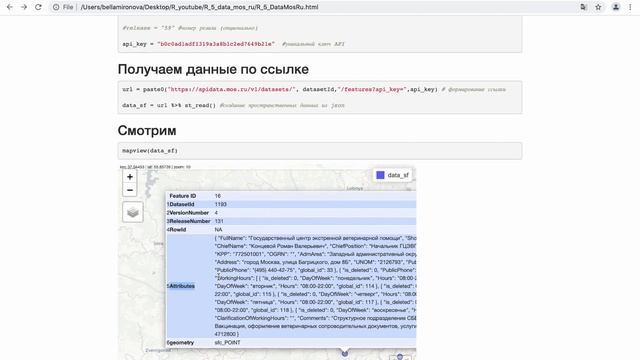Click the mapview(data_sf) code block

tap(320, 151)
